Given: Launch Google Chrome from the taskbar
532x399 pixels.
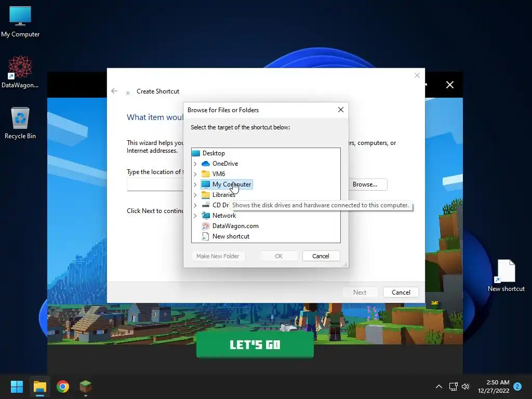Looking at the screenshot, I should [63, 387].
